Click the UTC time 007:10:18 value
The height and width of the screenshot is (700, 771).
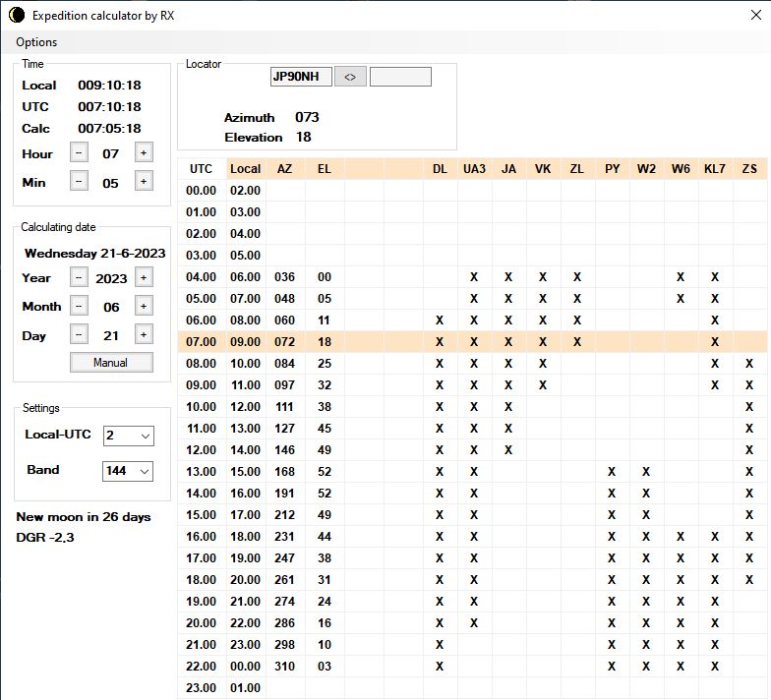tap(110, 106)
